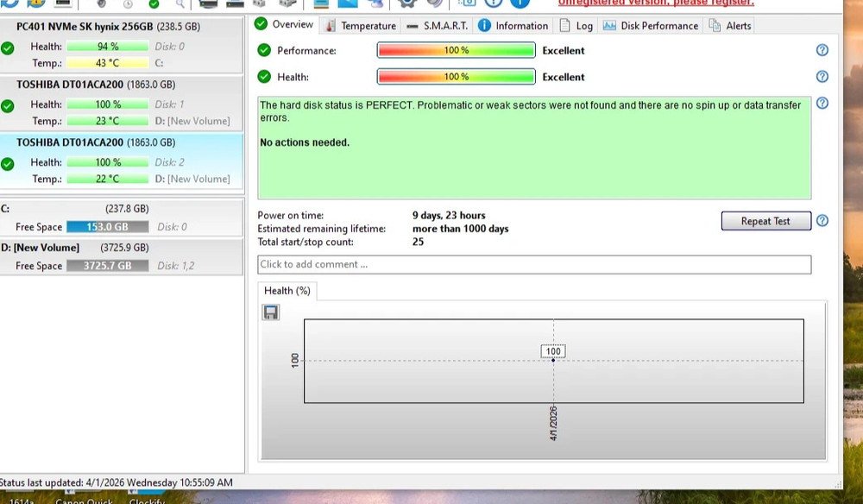Image resolution: width=863 pixels, height=504 pixels.
Task: Click the 43 °C temperature bar
Action: coord(107,63)
